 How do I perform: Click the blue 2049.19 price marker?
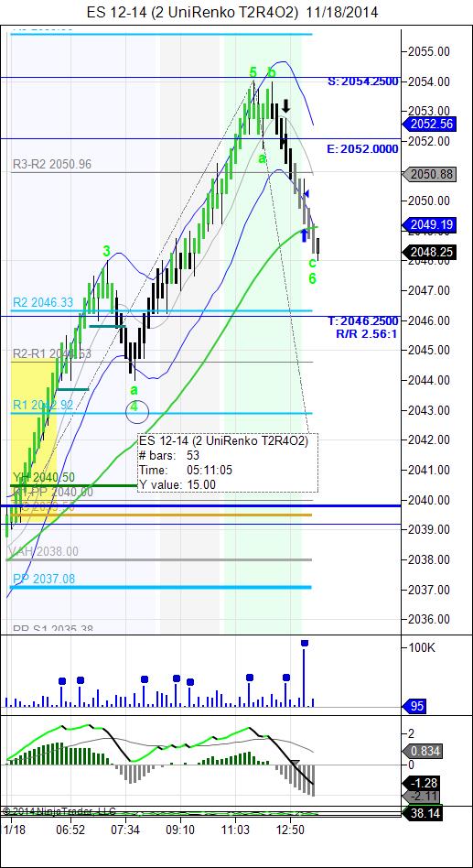431,224
